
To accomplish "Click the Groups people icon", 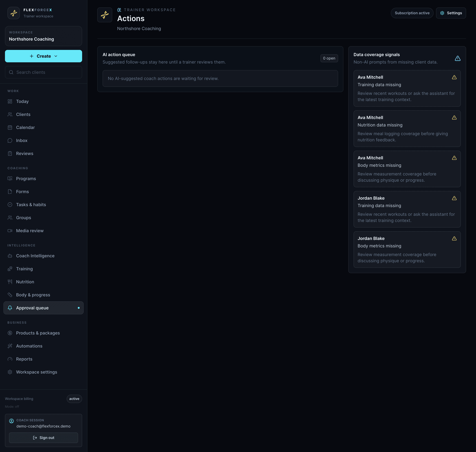I will click(x=10, y=218).
